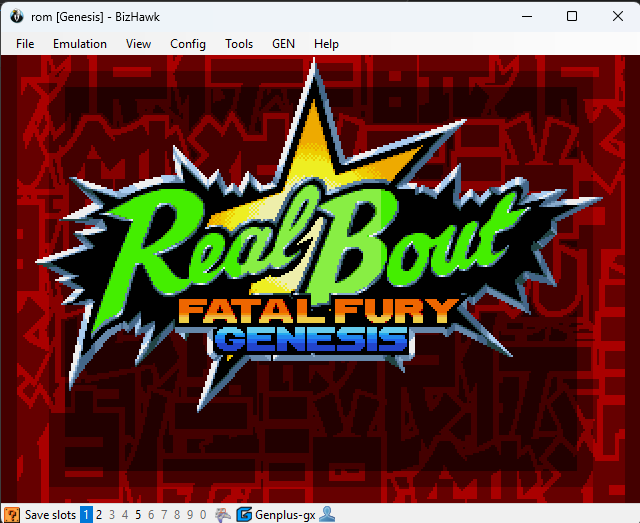
Task: Select save slot 4
Action: 125,514
